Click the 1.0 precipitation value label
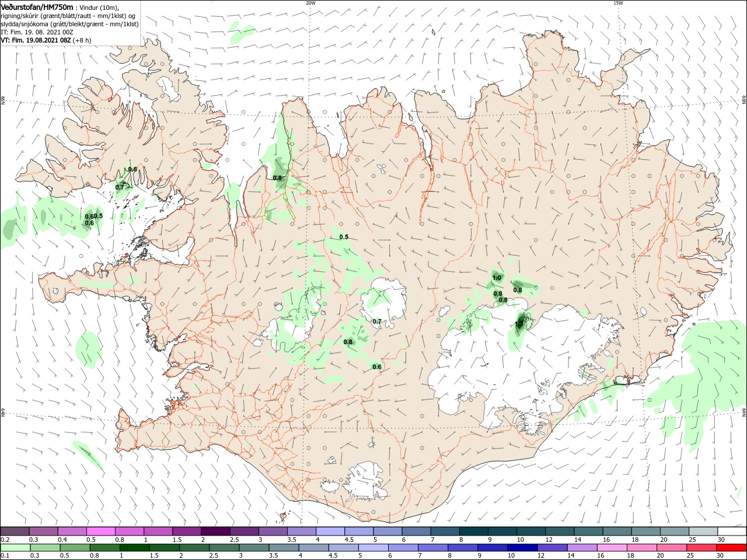The width and height of the screenshot is (747, 560). [x=497, y=278]
